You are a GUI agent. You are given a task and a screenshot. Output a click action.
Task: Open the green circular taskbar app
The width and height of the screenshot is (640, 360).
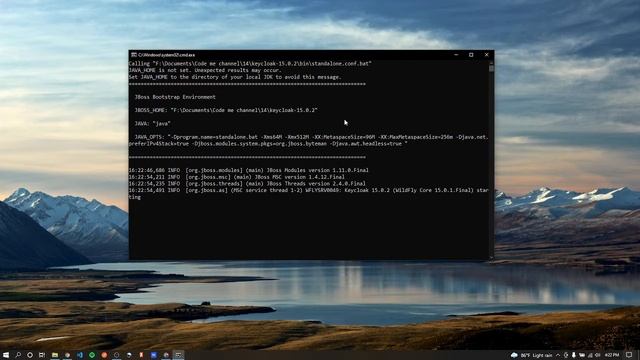click(x=92, y=355)
